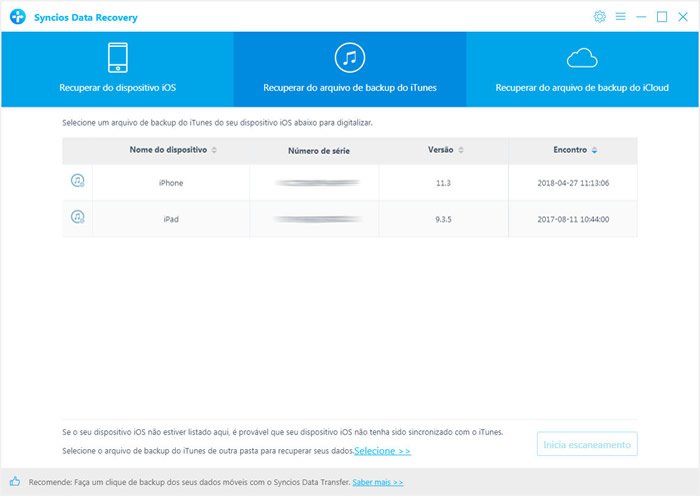Select the iPad device name cell
Image resolution: width=700 pixels, height=497 pixels.
click(x=171, y=219)
